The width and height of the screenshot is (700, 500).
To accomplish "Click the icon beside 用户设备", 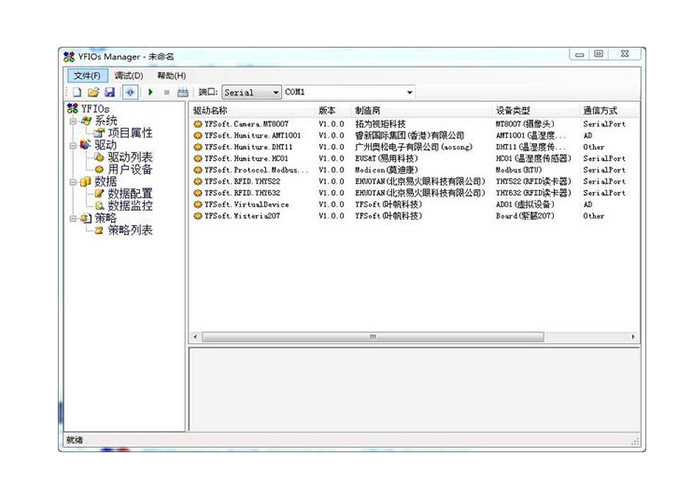I will [x=99, y=169].
